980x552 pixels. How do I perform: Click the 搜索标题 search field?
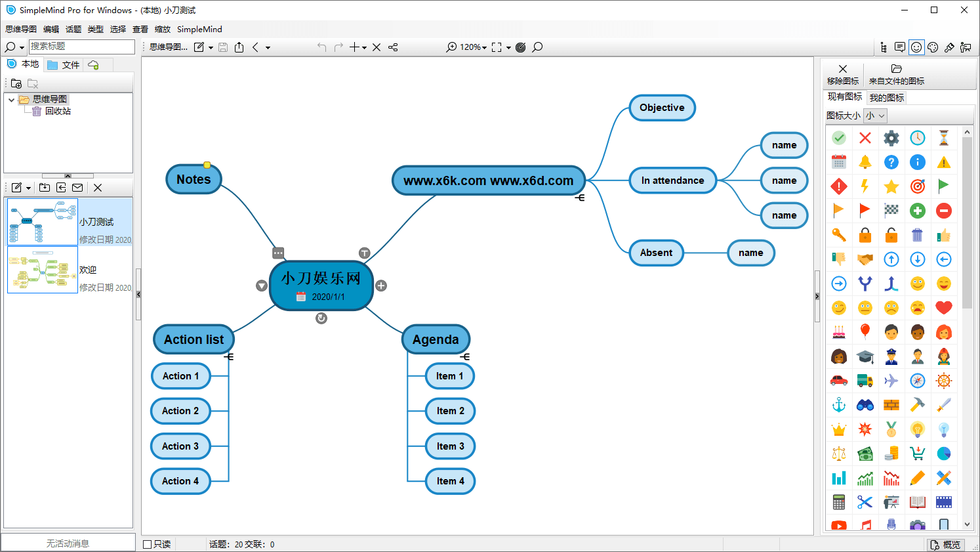click(81, 47)
